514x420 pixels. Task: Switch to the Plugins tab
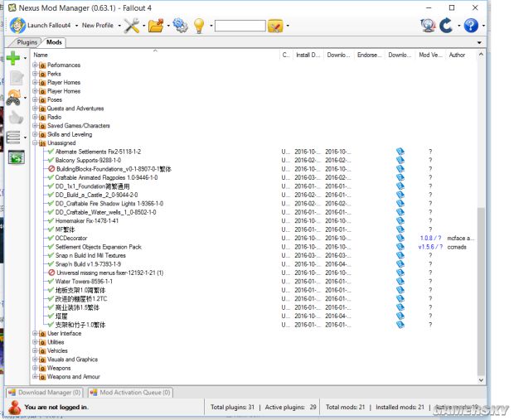(x=27, y=41)
